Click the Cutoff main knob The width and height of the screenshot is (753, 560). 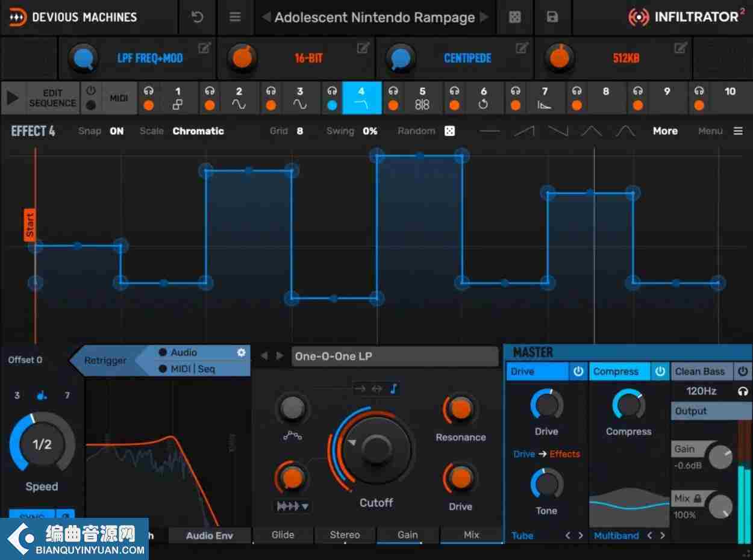point(377,449)
